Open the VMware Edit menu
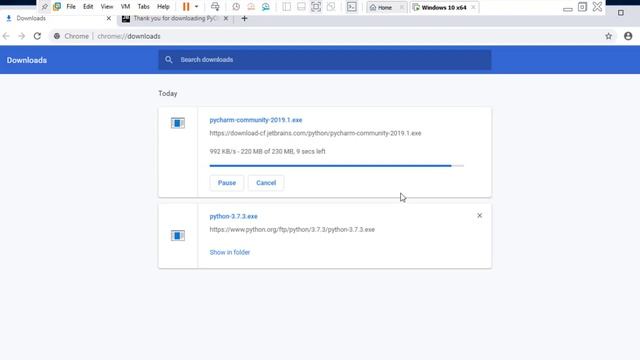The width and height of the screenshot is (640, 360). 88,7
